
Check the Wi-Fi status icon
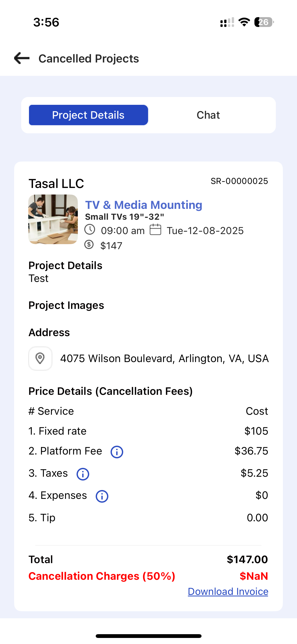click(244, 22)
